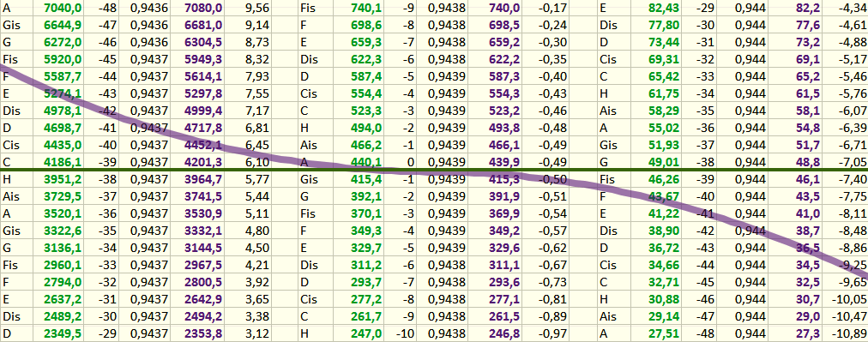Select the cell showing -7,40
The width and height of the screenshot is (868, 342).
[x=853, y=179]
